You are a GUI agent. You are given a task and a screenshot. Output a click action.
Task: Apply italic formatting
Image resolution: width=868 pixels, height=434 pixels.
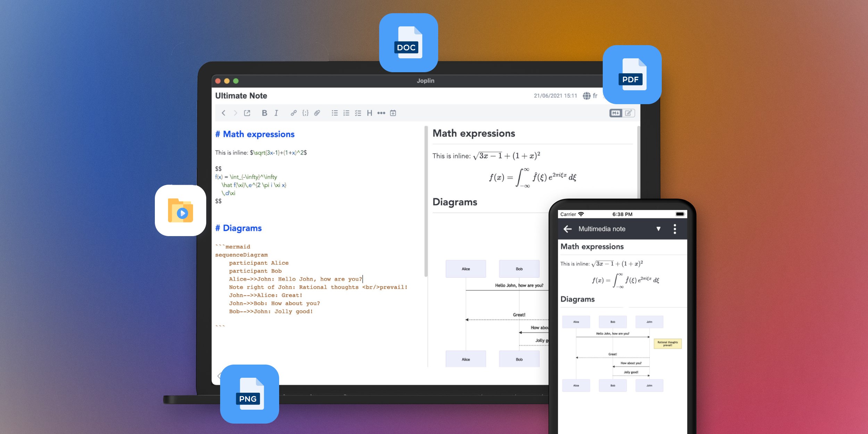pyautogui.click(x=276, y=113)
